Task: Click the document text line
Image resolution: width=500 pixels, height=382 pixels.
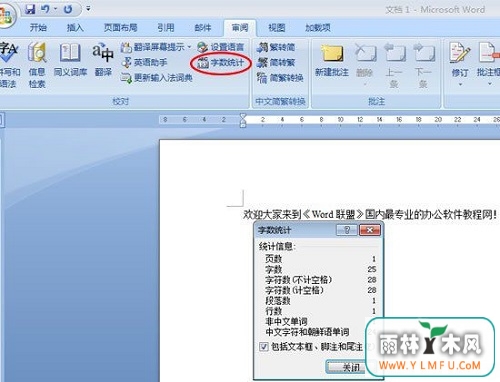Action: 370,214
